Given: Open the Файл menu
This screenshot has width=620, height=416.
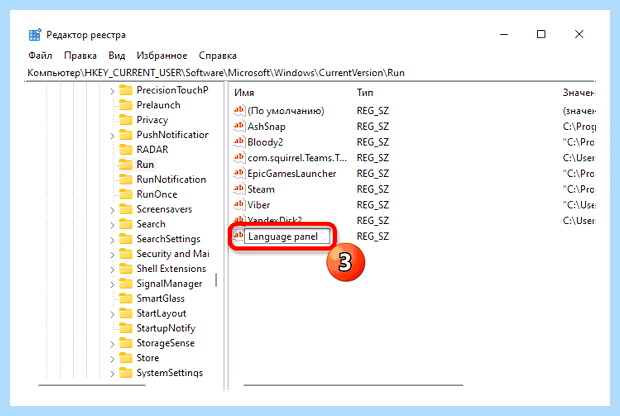Looking at the screenshot, I should 40,55.
